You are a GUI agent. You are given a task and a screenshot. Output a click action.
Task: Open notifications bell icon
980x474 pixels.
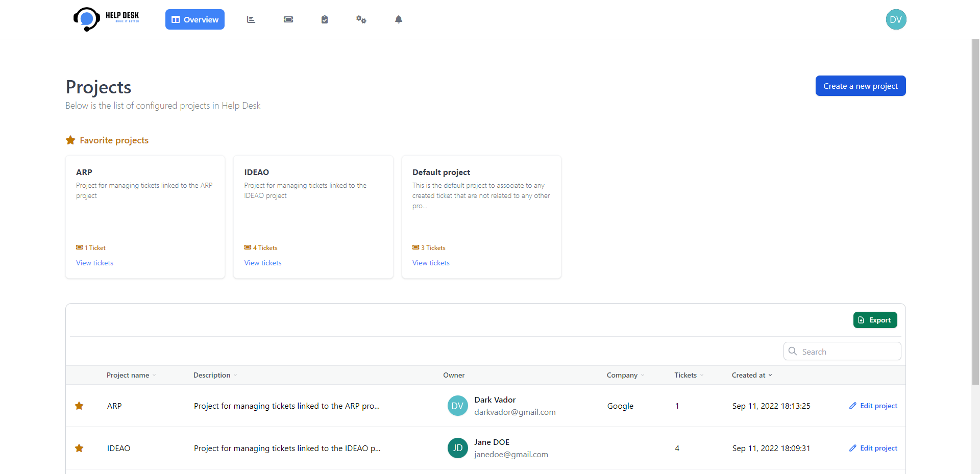pos(399,19)
